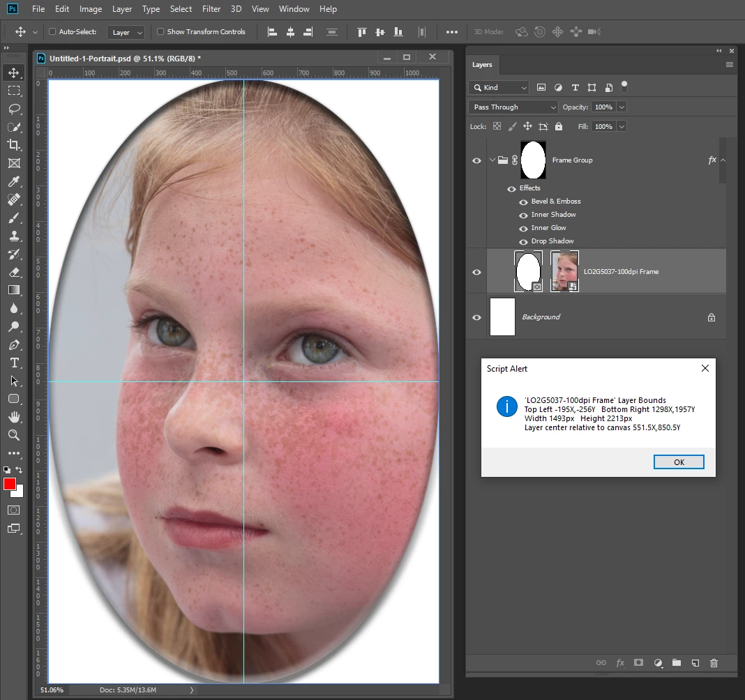The image size is (745, 700).
Task: Enable Show Transform Controls checkbox
Action: (160, 32)
